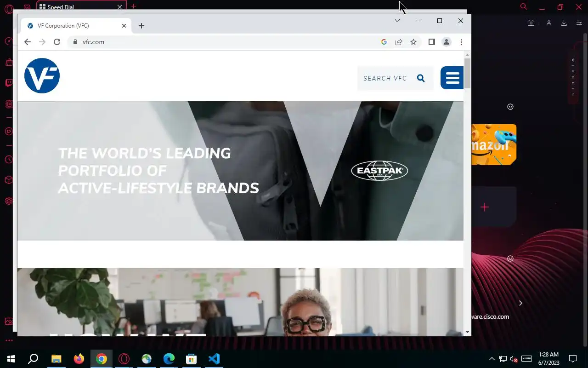Open Opera's Easy Setup sliders icon
This screenshot has height=368, width=588.
(x=579, y=23)
